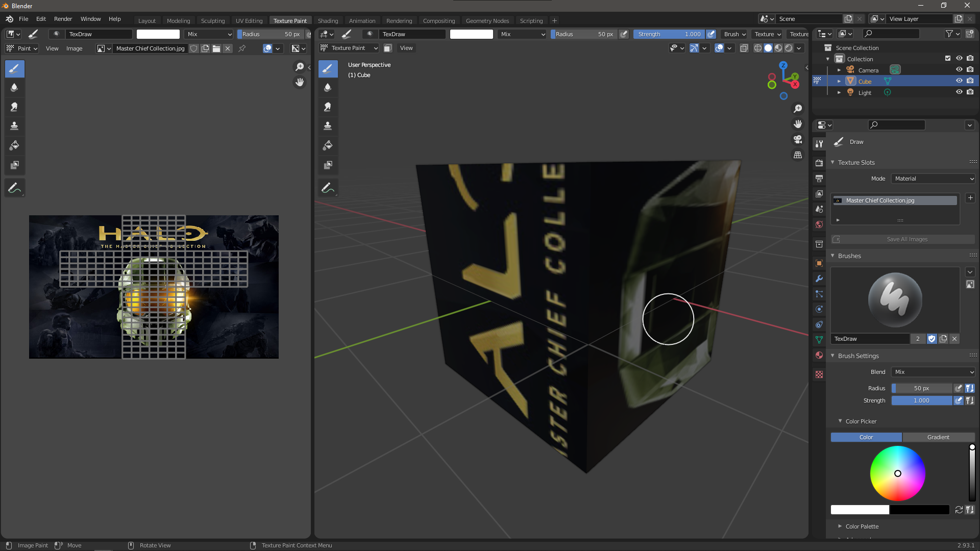The height and width of the screenshot is (551, 980).
Task: Collapse the Color Picker section
Action: (x=841, y=421)
